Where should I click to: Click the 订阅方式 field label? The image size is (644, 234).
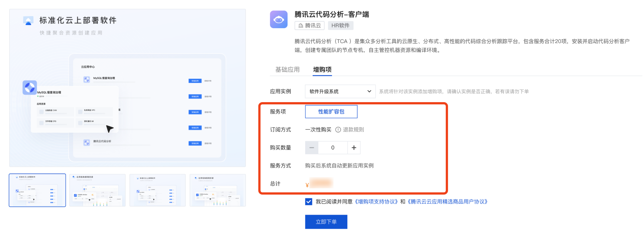click(280, 130)
